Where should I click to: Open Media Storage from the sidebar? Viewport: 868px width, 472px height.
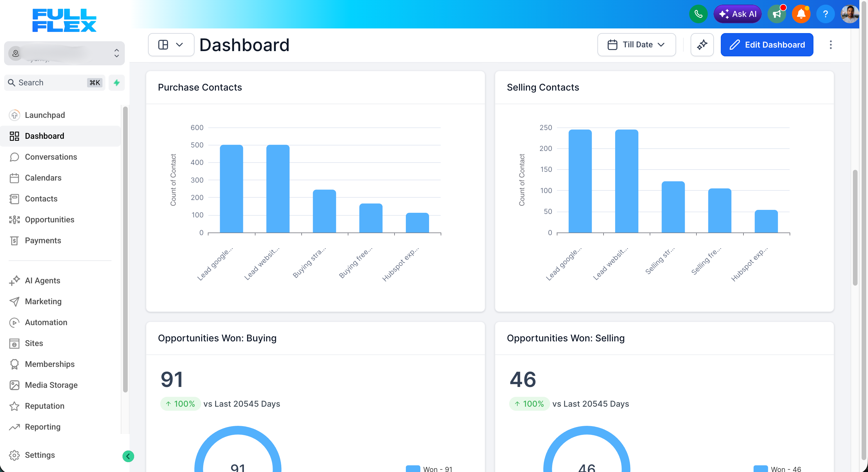(x=51, y=385)
